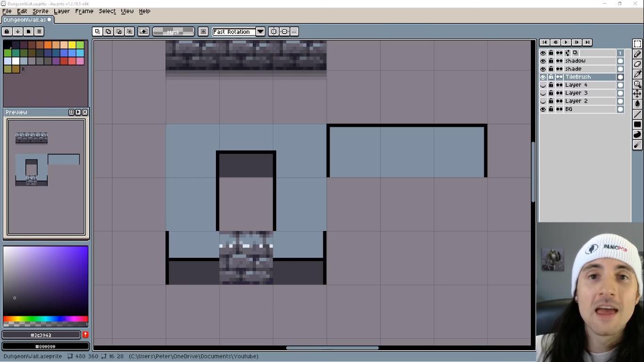Choose the replace selection mode
The height and width of the screenshot is (362, 644).
point(97,32)
